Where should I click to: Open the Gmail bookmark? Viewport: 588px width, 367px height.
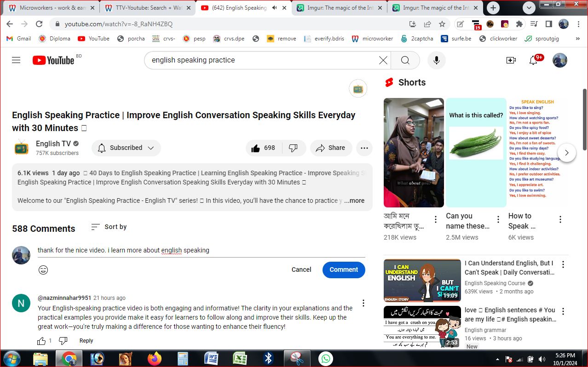18,39
